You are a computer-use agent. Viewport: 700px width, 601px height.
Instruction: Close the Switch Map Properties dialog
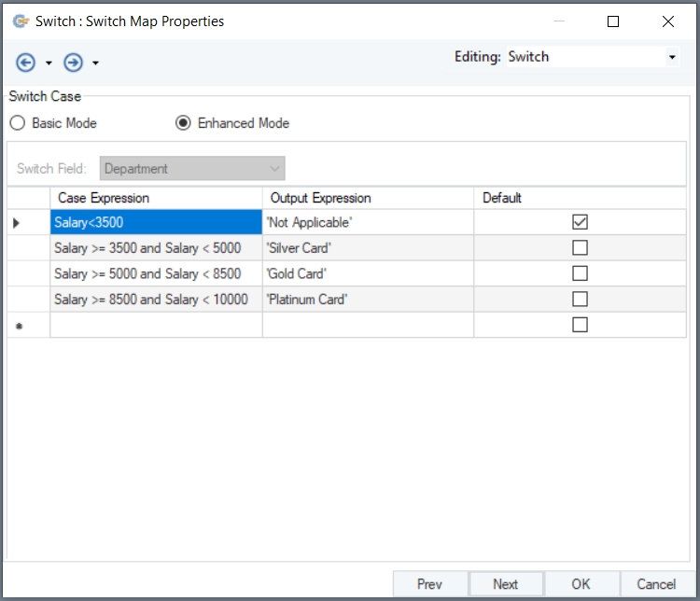pos(667,21)
